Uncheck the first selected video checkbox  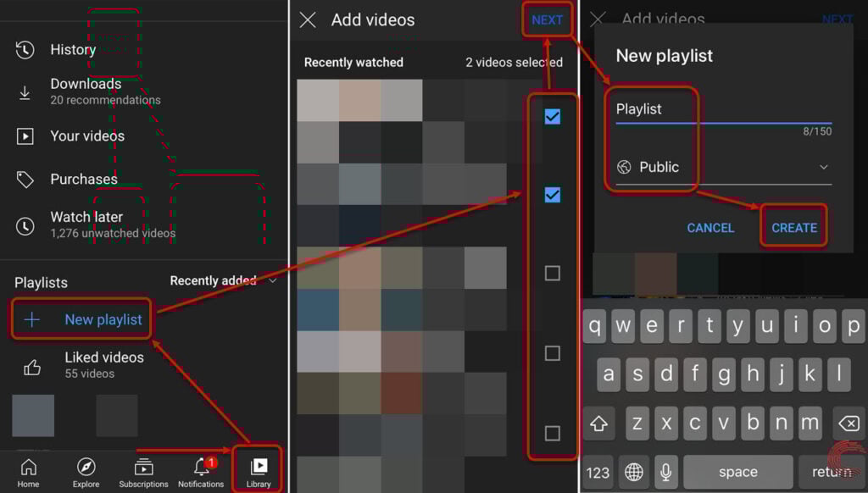pyautogui.click(x=552, y=117)
